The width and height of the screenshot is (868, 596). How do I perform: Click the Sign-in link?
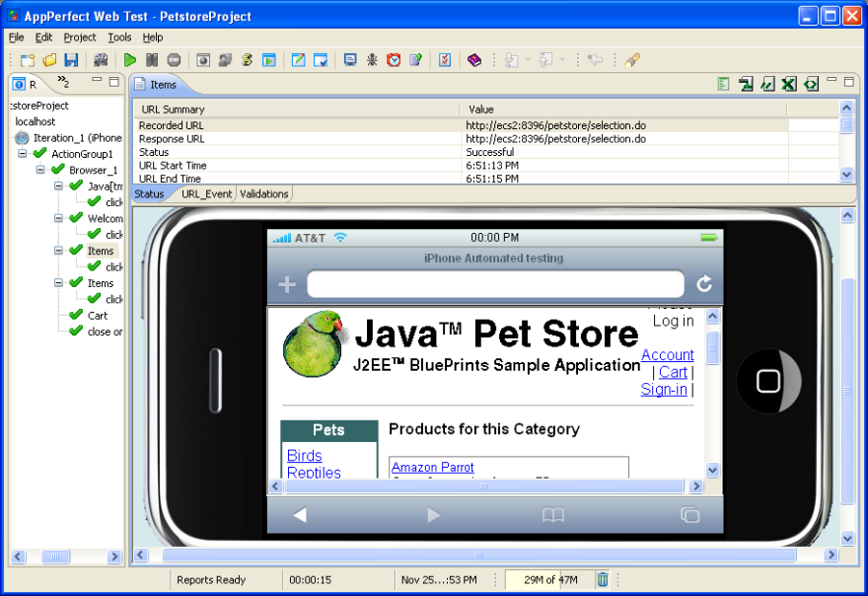click(664, 390)
